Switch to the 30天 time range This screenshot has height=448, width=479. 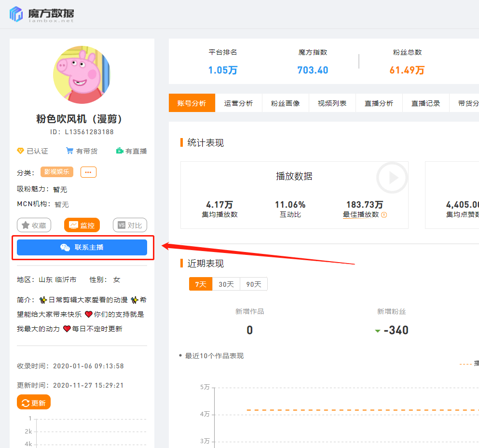(x=226, y=284)
